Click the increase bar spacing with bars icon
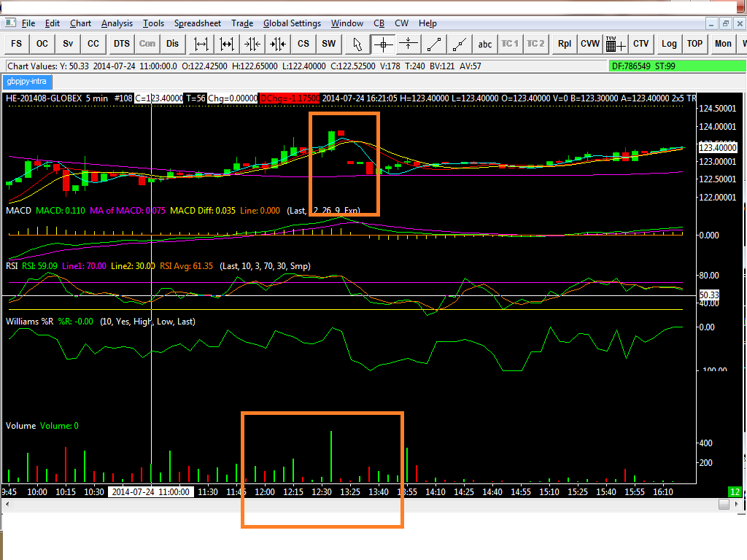The height and width of the screenshot is (560, 747). click(x=227, y=44)
